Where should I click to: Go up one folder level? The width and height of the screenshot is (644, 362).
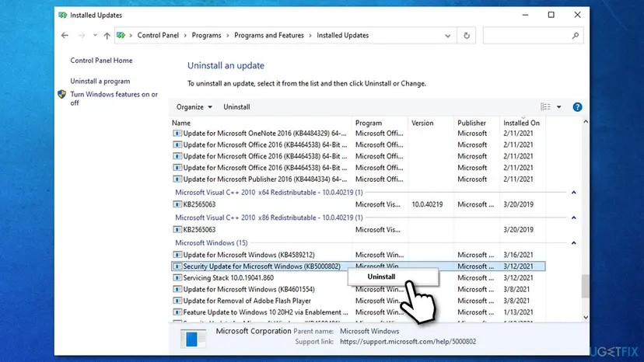[x=107, y=36]
